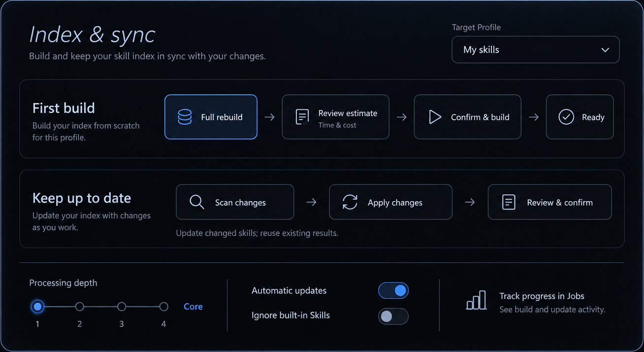This screenshot has height=352, width=644.
Task: Click the blue Core depth label
Action: pyautogui.click(x=193, y=307)
